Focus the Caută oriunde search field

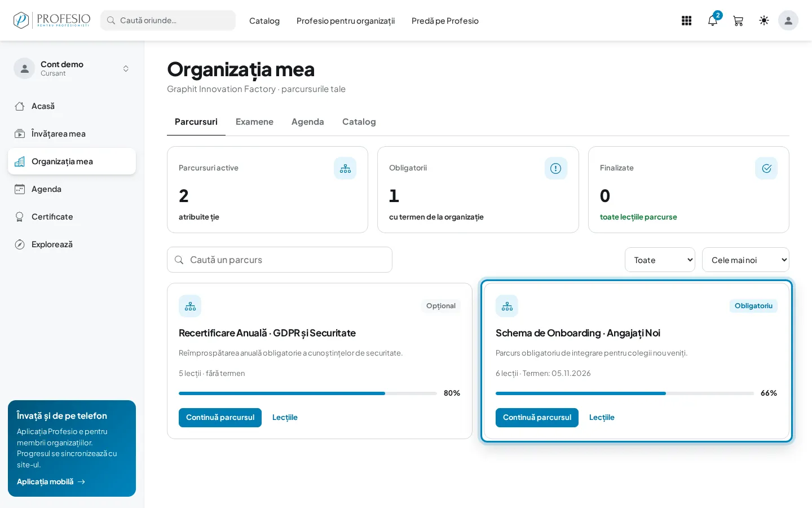coord(168,20)
